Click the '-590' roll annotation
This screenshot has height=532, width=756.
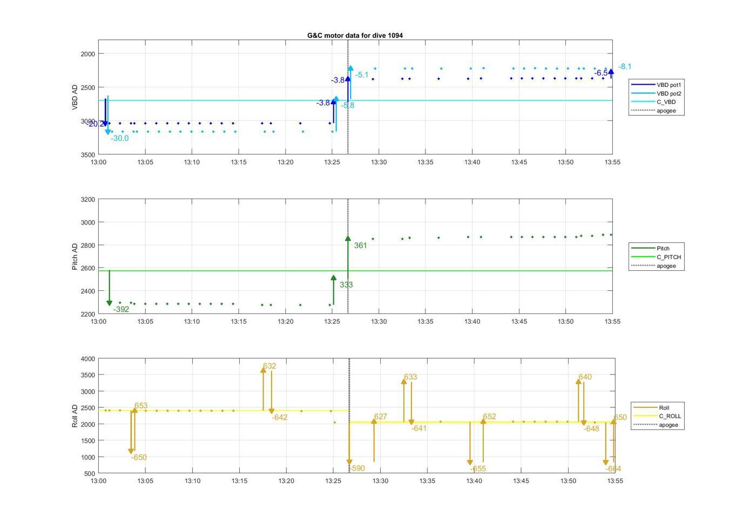point(357,468)
